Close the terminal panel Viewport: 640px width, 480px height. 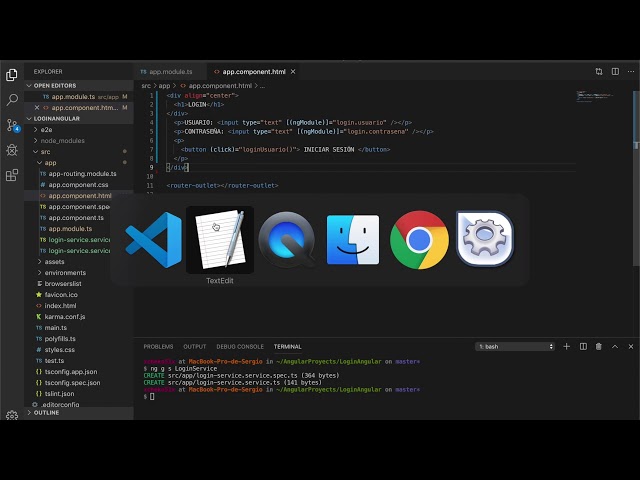pos(631,347)
